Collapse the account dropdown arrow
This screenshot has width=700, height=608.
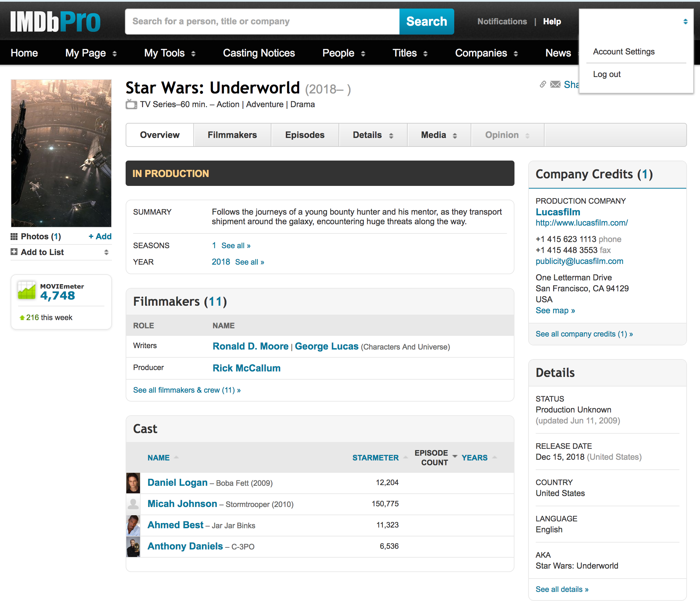click(685, 22)
